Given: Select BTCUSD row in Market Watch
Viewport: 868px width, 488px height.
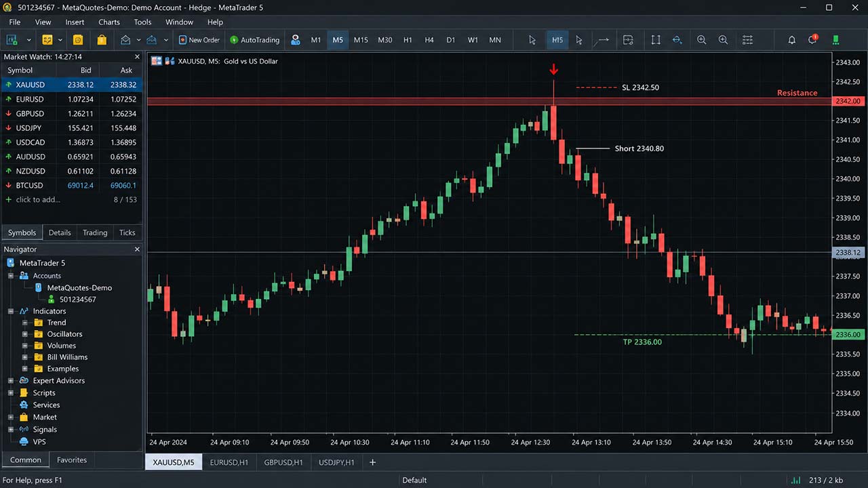Looking at the screenshot, I should [71, 185].
